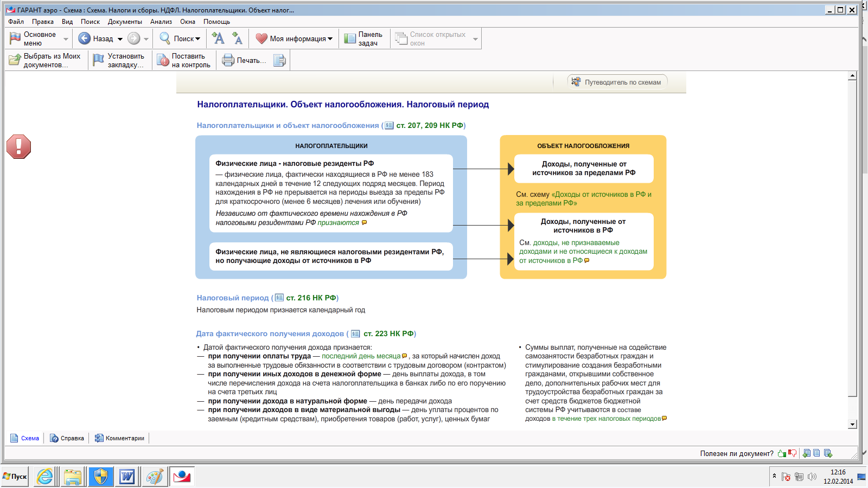
Task: Expand Список открытых окон dropdown arrow
Action: pyautogui.click(x=475, y=39)
